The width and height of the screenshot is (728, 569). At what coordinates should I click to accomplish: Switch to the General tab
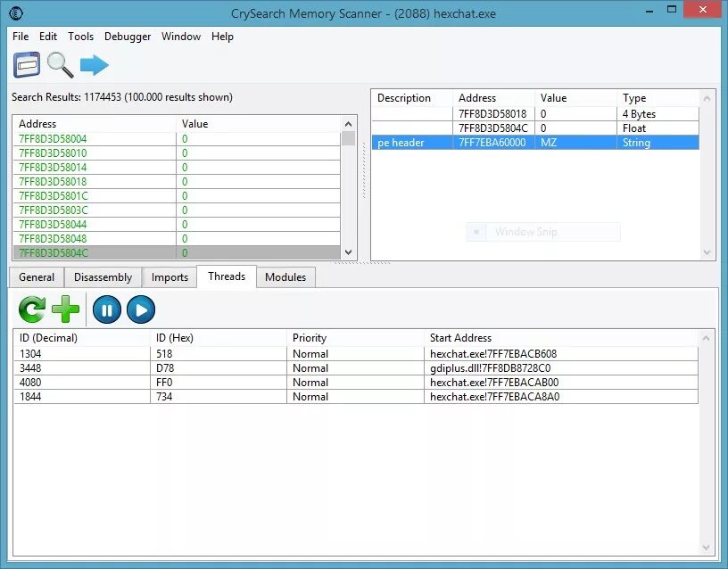(x=37, y=277)
